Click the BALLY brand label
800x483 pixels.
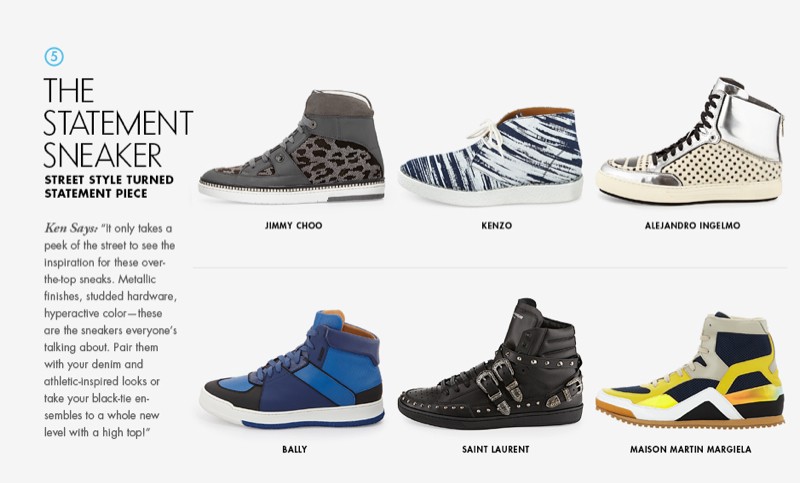point(294,449)
